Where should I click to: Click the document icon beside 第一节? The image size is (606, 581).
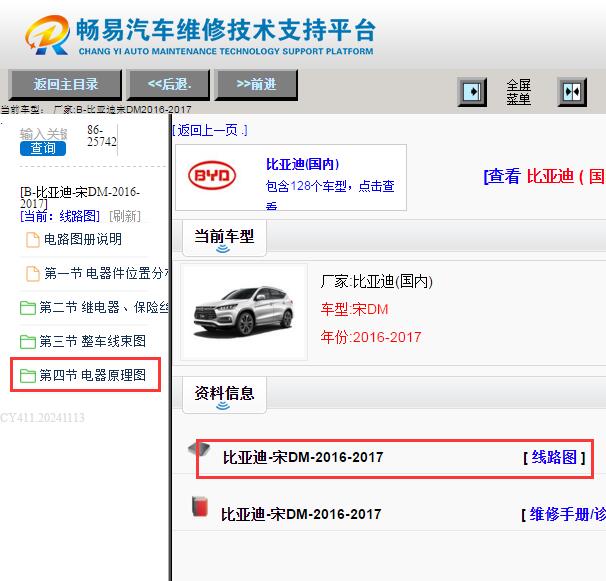(33, 274)
